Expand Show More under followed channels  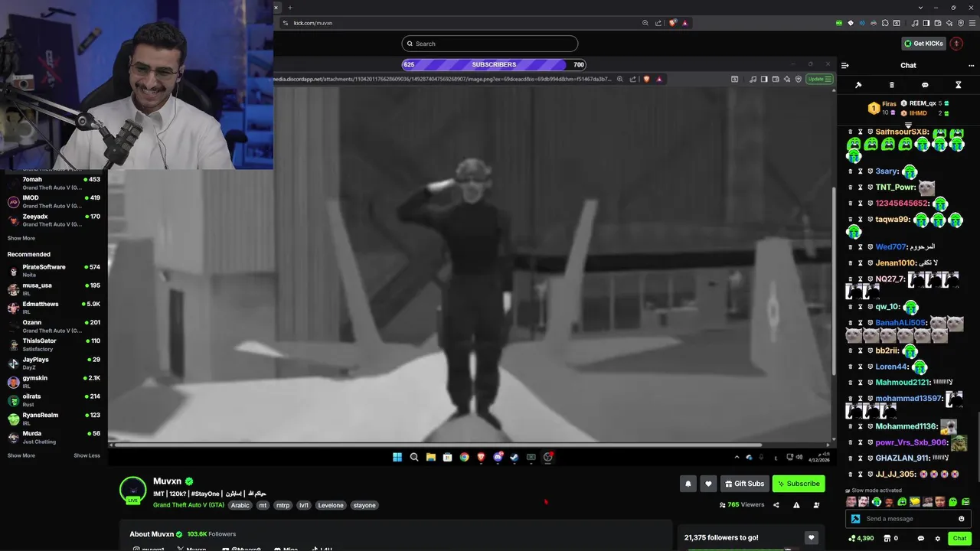coord(21,238)
